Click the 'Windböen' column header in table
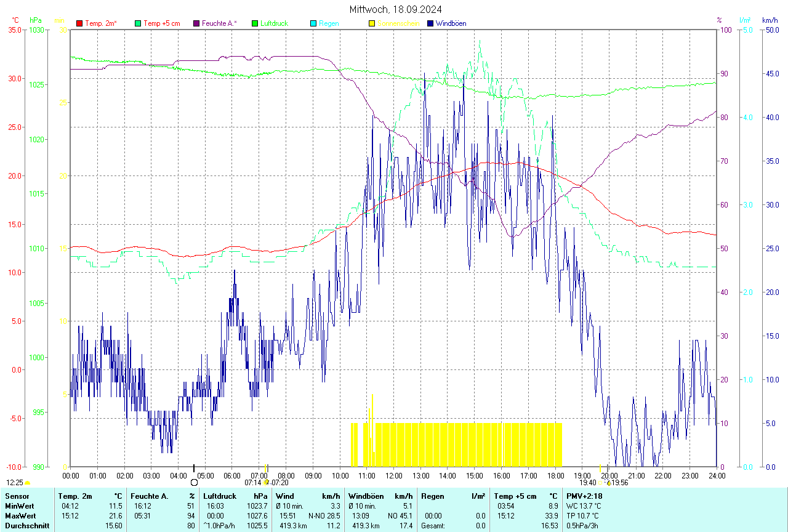The width and height of the screenshot is (788, 532). pyautogui.click(x=364, y=496)
